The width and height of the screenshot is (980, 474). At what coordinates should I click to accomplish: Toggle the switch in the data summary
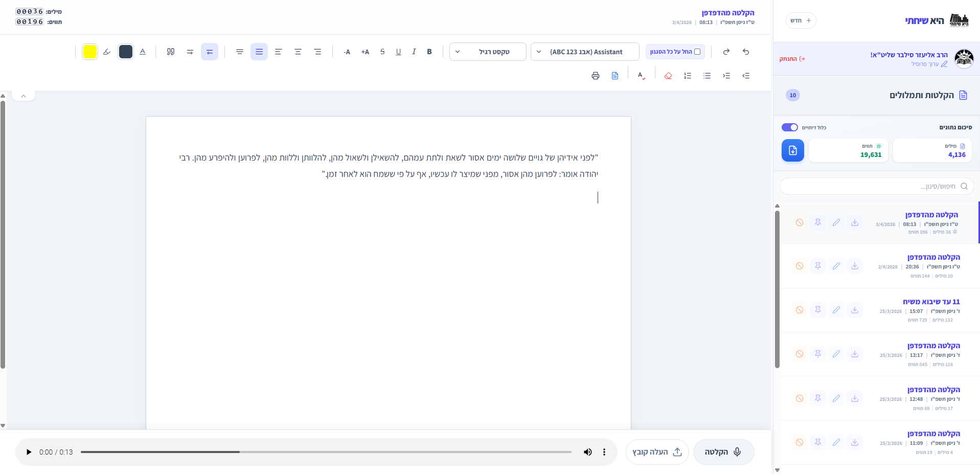[789, 127]
